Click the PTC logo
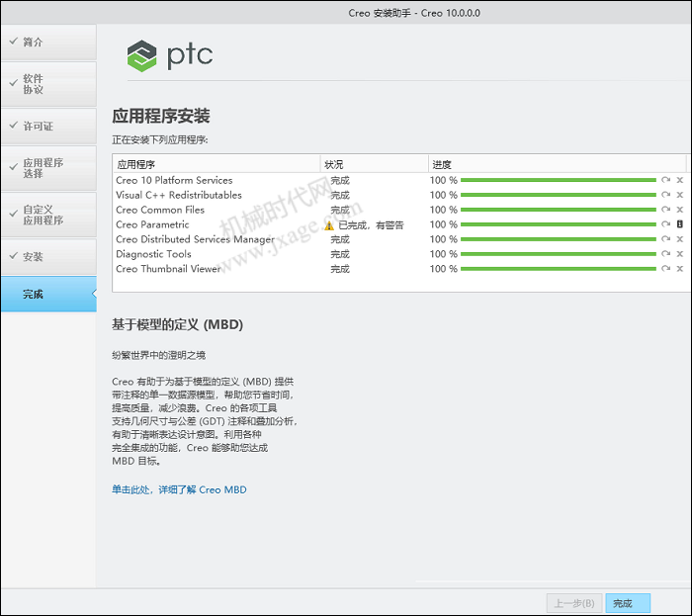Screen dimensions: 692x616 (170, 55)
